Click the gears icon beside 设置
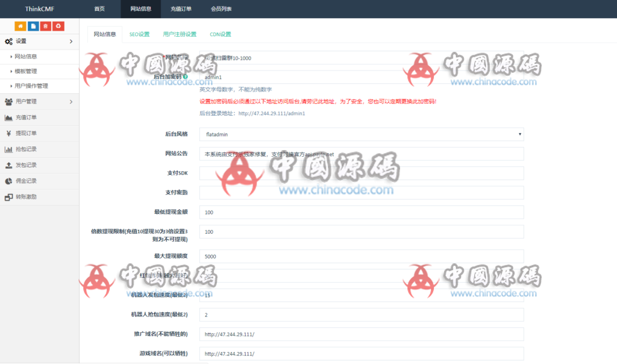Image resolution: width=617 pixels, height=364 pixels. (8, 42)
